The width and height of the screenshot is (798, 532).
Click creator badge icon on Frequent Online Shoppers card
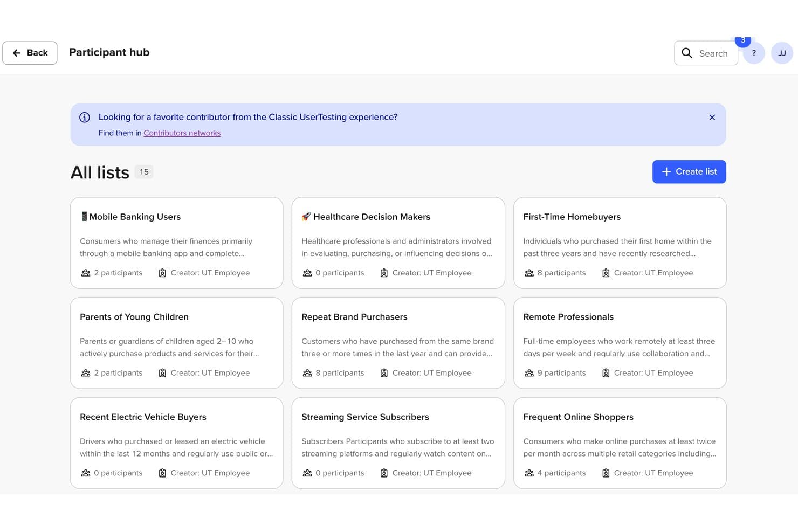coord(606,473)
